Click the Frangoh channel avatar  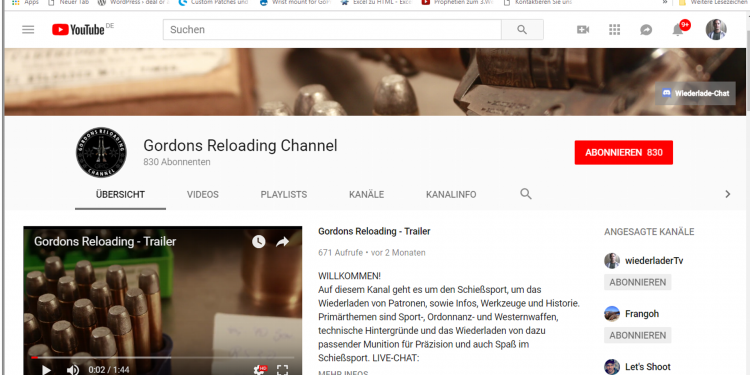click(612, 314)
